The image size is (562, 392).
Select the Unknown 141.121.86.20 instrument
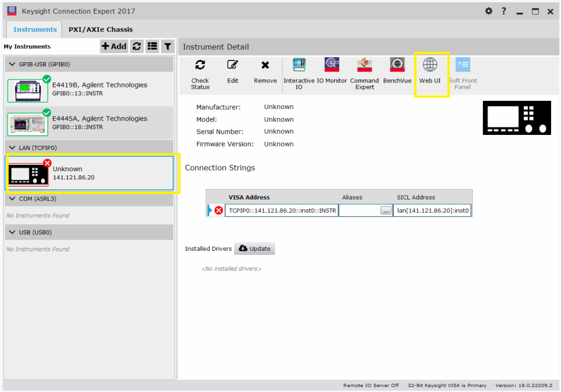click(x=89, y=173)
